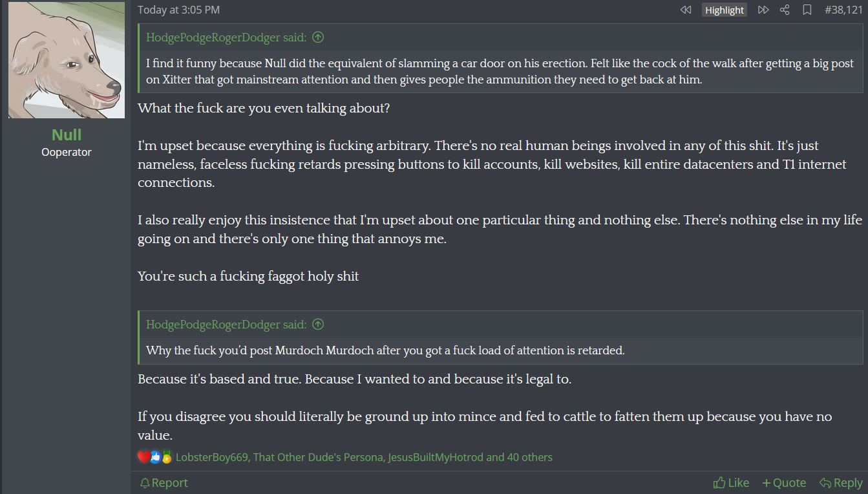868x494 pixels.
Task: Click the up-arrow icon in the first quote header
Action: pos(318,37)
